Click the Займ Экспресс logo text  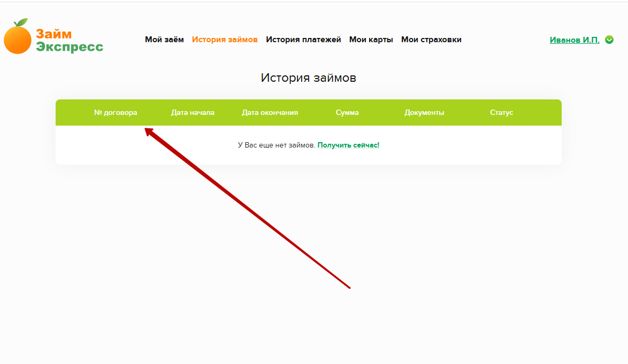click(70, 40)
